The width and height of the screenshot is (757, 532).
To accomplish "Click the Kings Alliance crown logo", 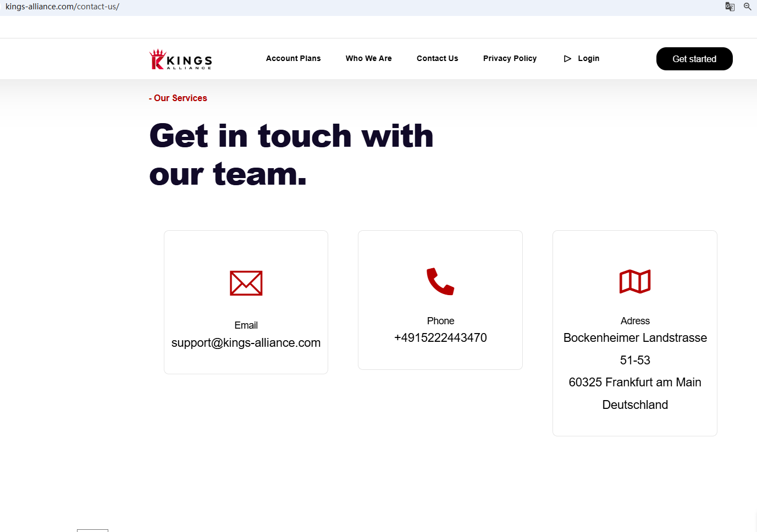I will 180,59.
